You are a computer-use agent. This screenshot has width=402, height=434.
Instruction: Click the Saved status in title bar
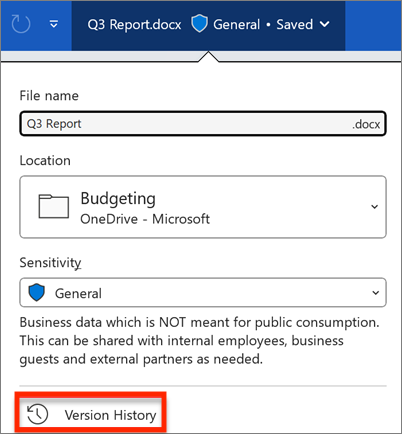[295, 25]
